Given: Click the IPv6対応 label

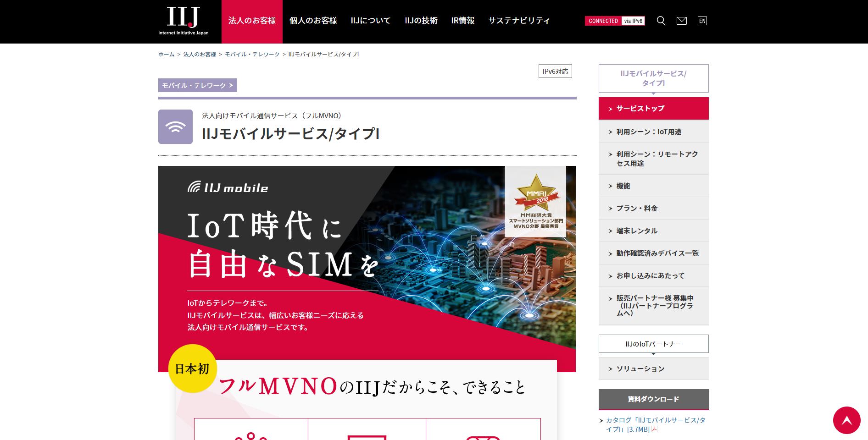Looking at the screenshot, I should (x=555, y=71).
